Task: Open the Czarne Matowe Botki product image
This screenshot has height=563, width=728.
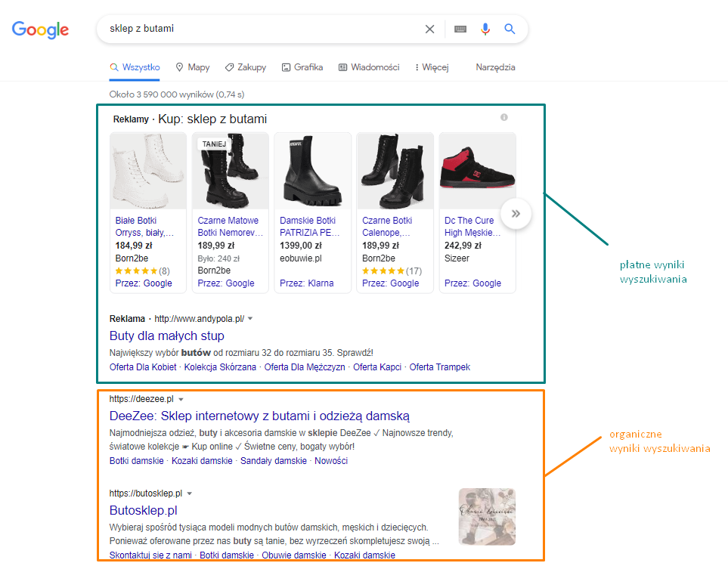Action: click(x=231, y=171)
